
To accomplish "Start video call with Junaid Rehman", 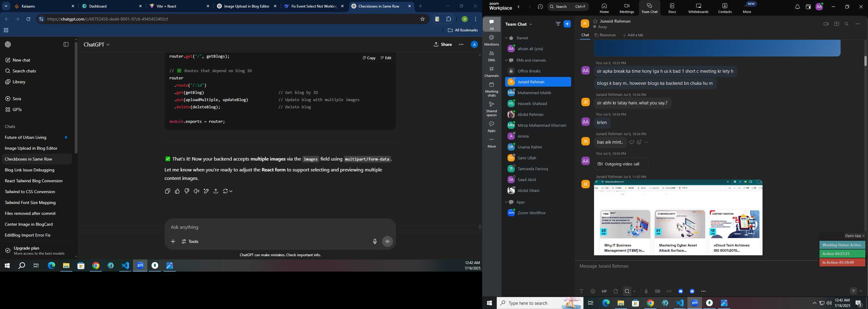I will (826, 24).
